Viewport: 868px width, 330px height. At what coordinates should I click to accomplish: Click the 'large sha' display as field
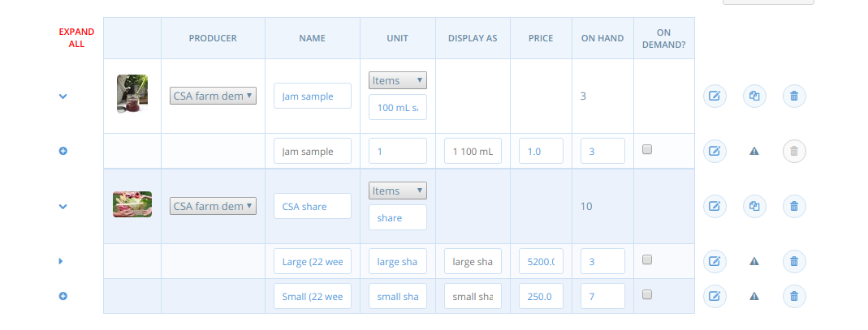pos(473,261)
